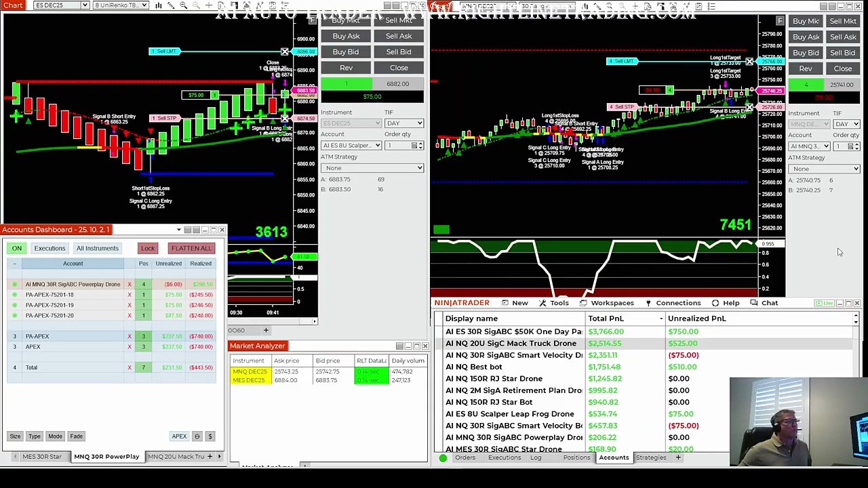Toggle All Instruments filter button
The width and height of the screenshot is (868, 488).
[98, 248]
